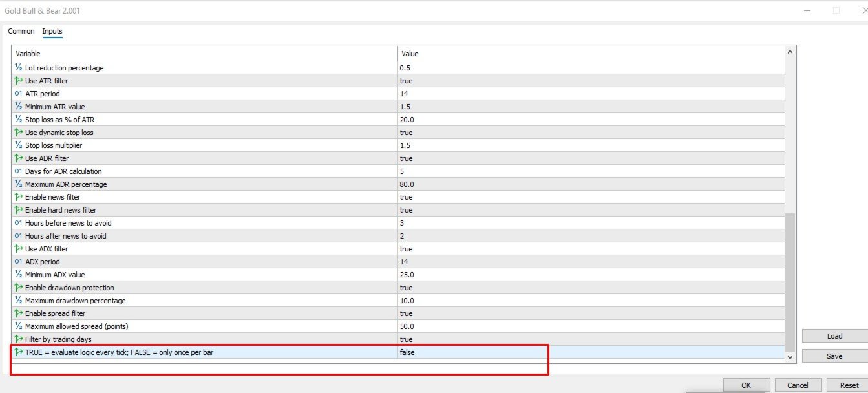Image resolution: width=868 pixels, height=393 pixels.
Task: Select the Use ADX filter true value
Action: point(591,249)
